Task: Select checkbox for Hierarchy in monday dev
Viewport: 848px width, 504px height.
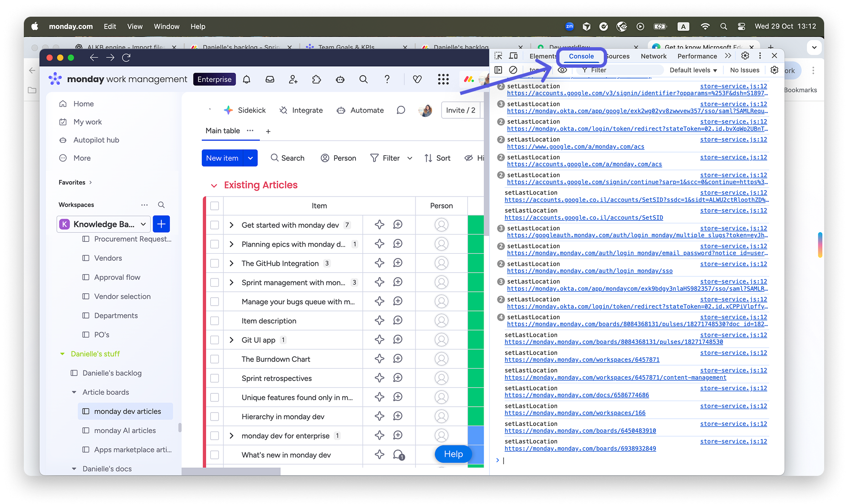Action: 215,417
